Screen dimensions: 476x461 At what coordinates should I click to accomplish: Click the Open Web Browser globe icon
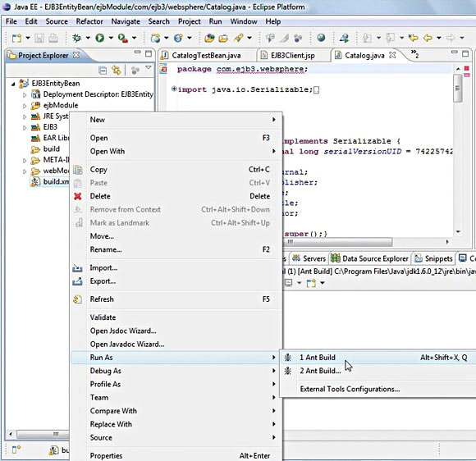pos(321,38)
